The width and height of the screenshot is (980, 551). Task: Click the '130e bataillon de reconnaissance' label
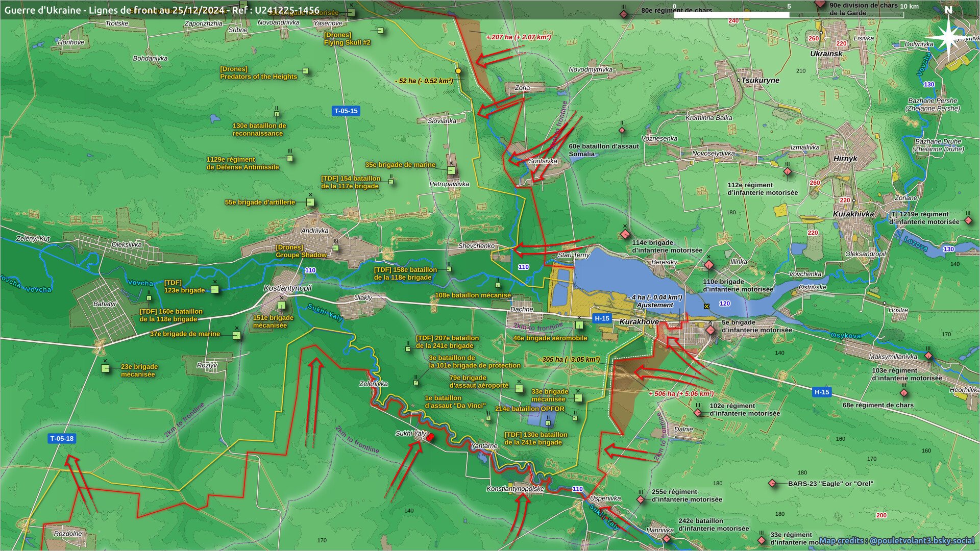(x=259, y=130)
